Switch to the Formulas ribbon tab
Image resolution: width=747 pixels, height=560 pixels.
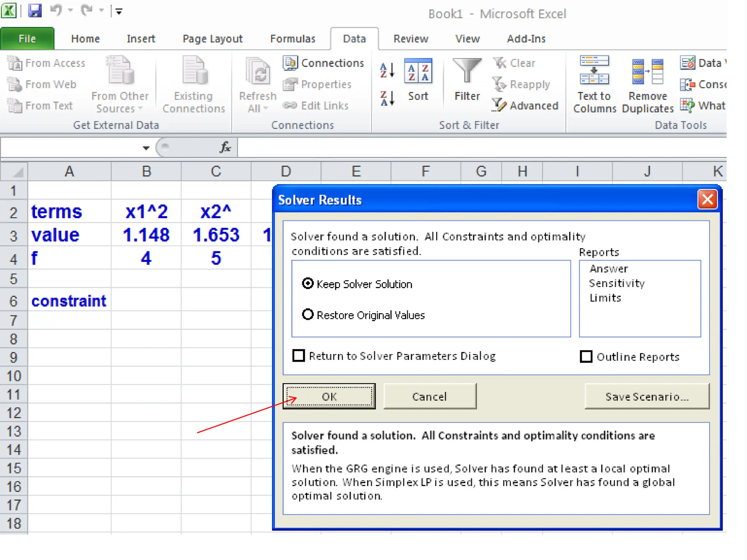[293, 39]
